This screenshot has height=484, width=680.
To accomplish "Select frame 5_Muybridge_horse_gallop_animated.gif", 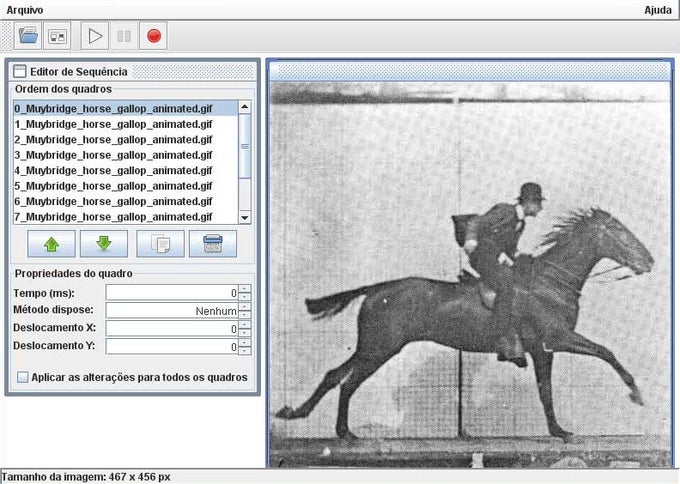I will point(126,186).
